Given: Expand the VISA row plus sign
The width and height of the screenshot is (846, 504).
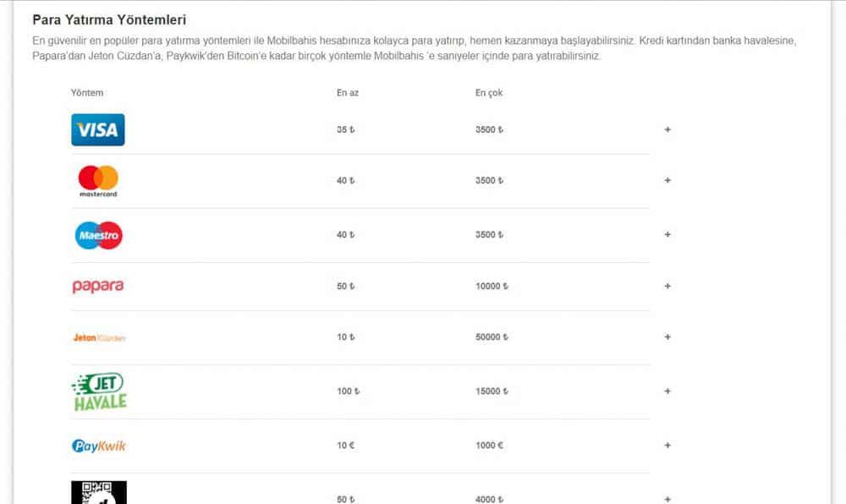Looking at the screenshot, I should pos(667,129).
